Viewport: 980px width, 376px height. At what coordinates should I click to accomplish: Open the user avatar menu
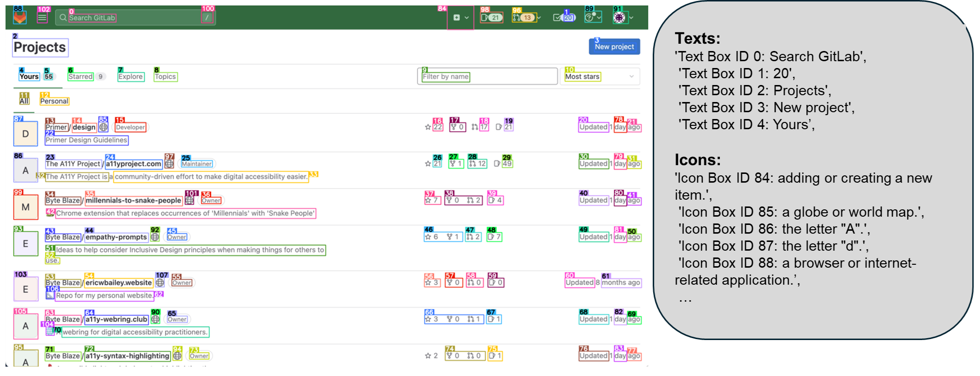click(x=622, y=17)
